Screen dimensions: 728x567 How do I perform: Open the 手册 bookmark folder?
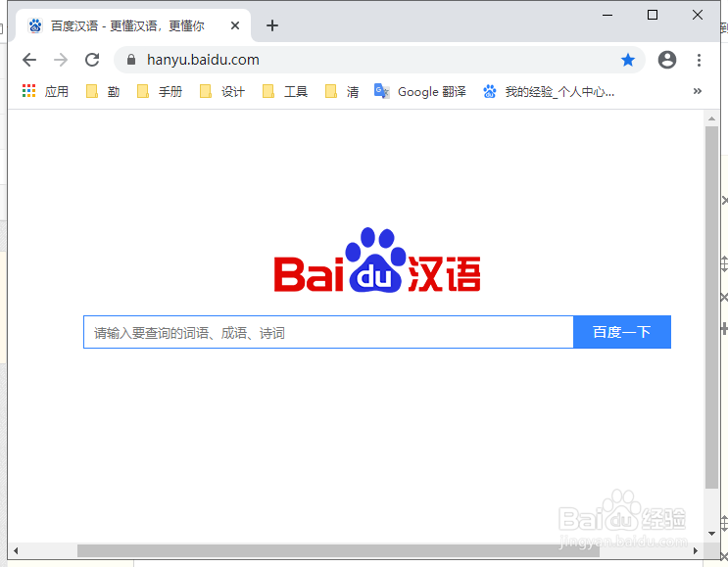coord(160,91)
